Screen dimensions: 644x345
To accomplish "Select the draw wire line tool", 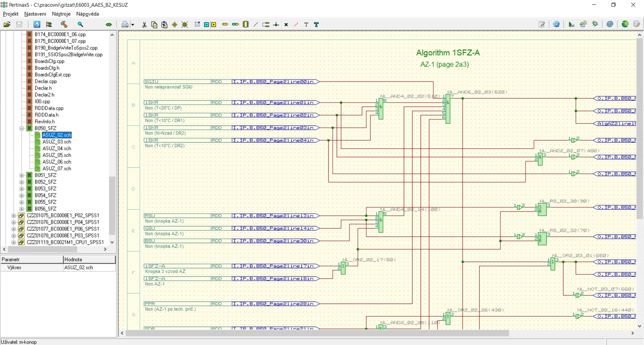I will (256, 25).
